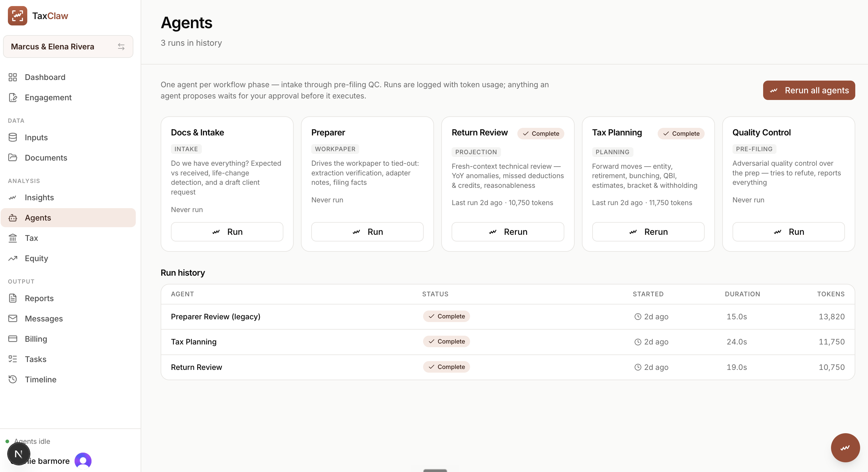Rerun the Tax Planning agent
The width and height of the screenshot is (868, 472).
tap(648, 232)
